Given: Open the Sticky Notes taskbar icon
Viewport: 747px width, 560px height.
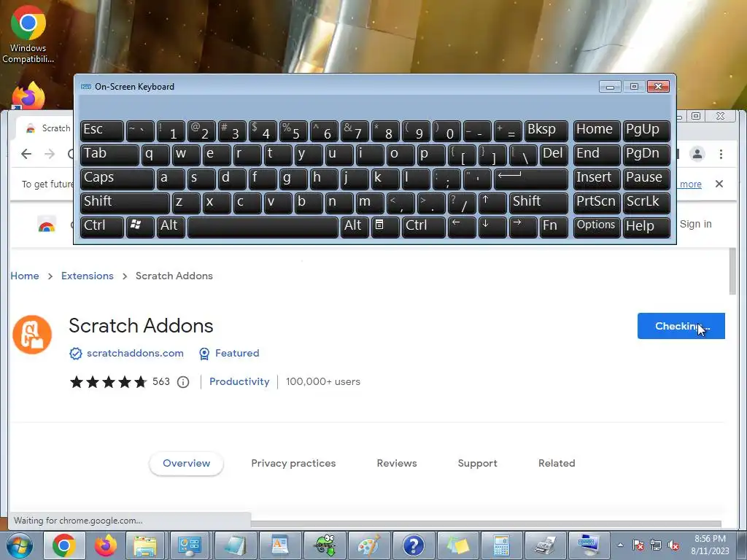Looking at the screenshot, I should tap(457, 545).
